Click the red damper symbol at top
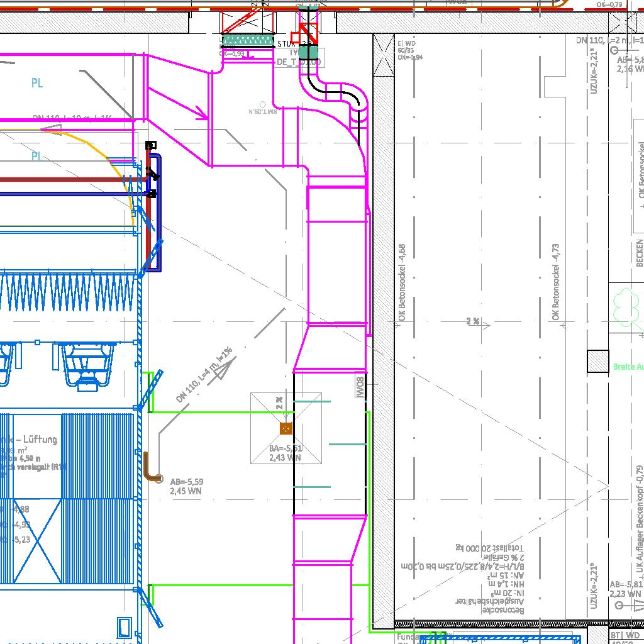 click(x=308, y=31)
